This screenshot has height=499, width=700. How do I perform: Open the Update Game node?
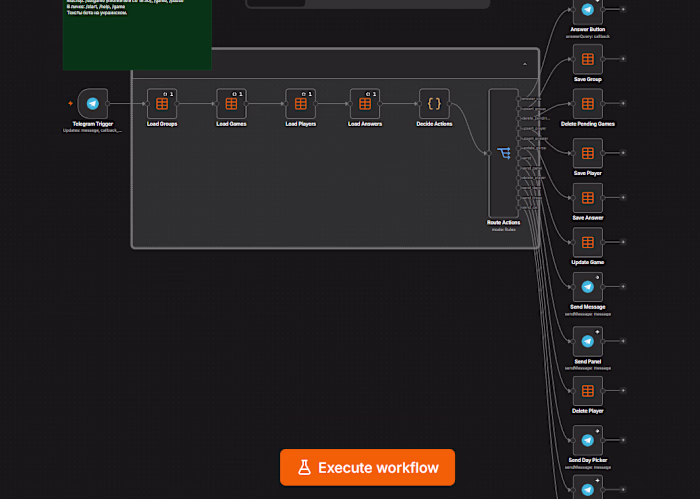(588, 242)
